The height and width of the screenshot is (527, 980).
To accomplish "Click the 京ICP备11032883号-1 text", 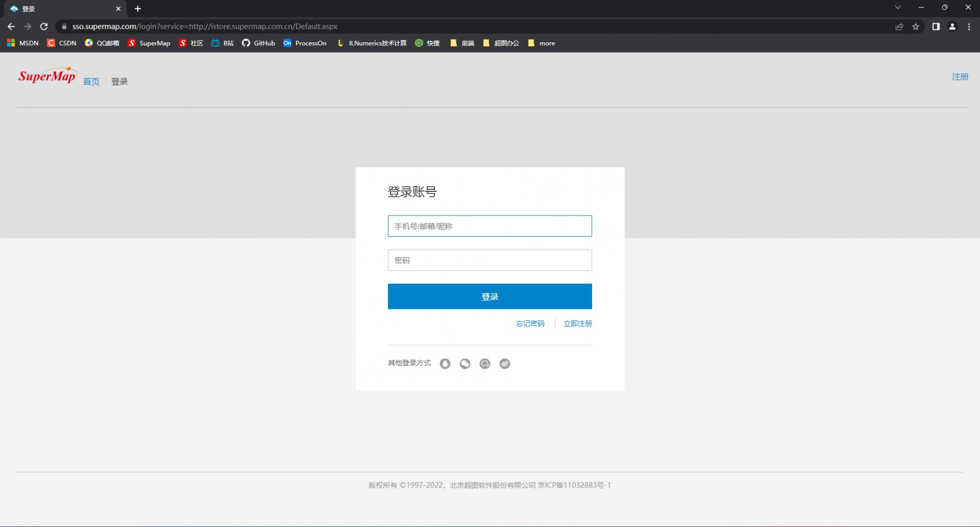I will tap(574, 485).
